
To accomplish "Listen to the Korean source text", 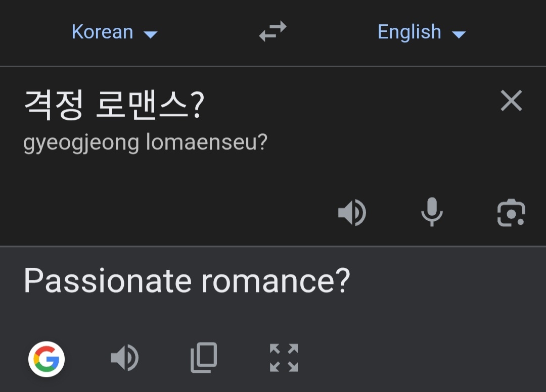I will pyautogui.click(x=352, y=213).
